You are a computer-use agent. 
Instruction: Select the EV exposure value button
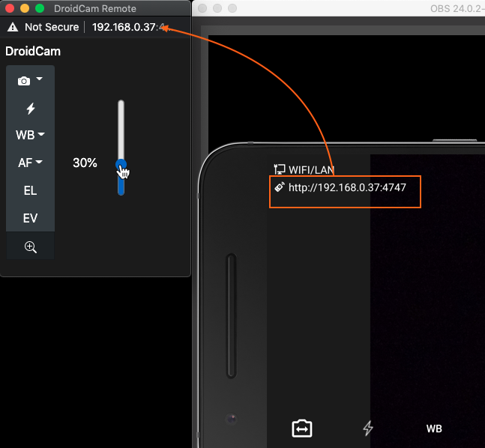tap(30, 218)
